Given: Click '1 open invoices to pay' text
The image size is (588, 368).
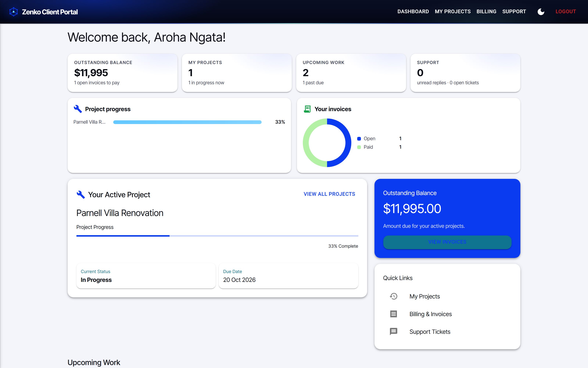Looking at the screenshot, I should 97,83.
